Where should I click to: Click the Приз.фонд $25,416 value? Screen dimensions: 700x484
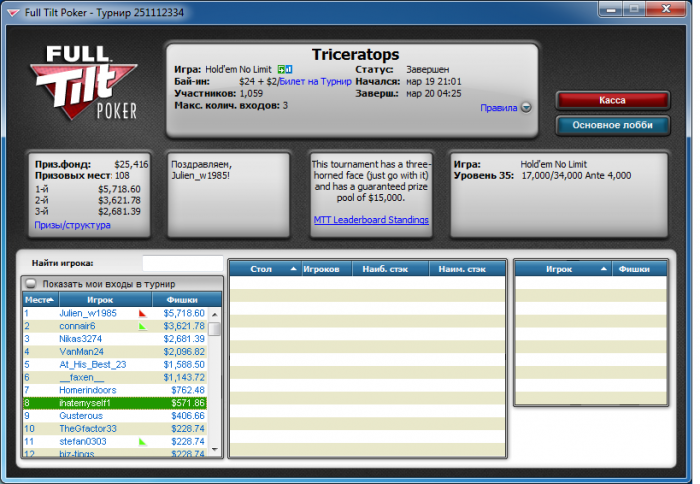[131, 164]
